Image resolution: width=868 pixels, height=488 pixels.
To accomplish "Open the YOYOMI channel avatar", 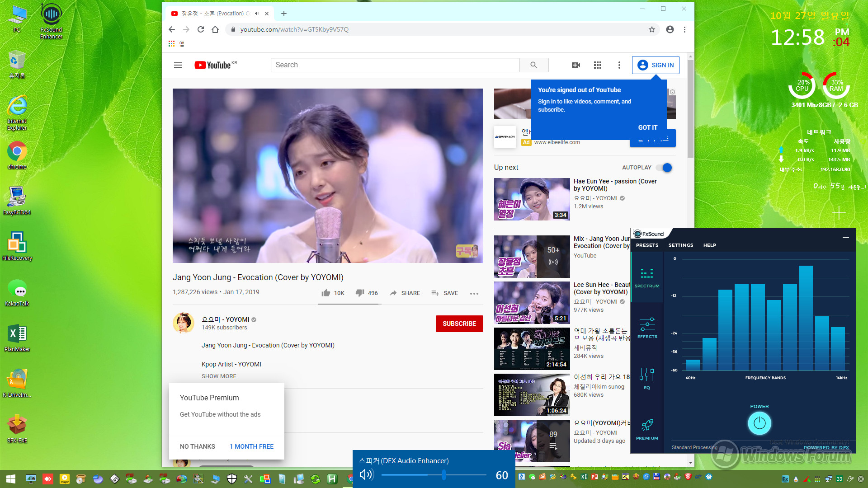I will [x=184, y=323].
